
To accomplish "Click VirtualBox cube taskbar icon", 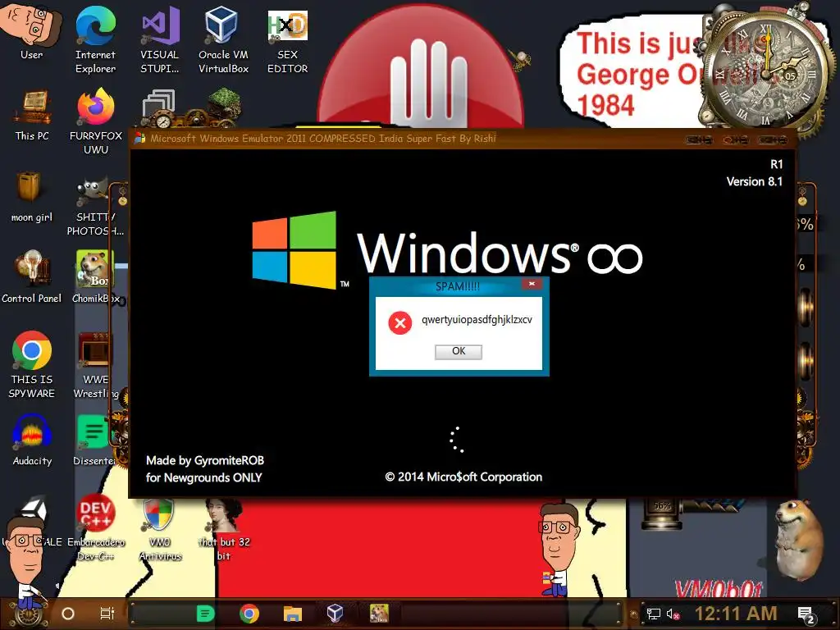I will click(x=335, y=613).
